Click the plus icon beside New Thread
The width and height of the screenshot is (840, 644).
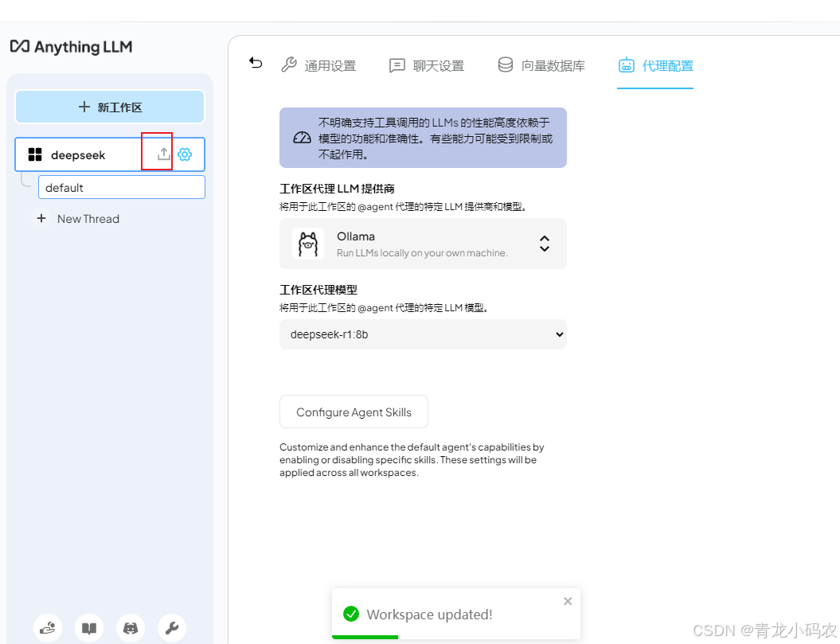point(41,218)
